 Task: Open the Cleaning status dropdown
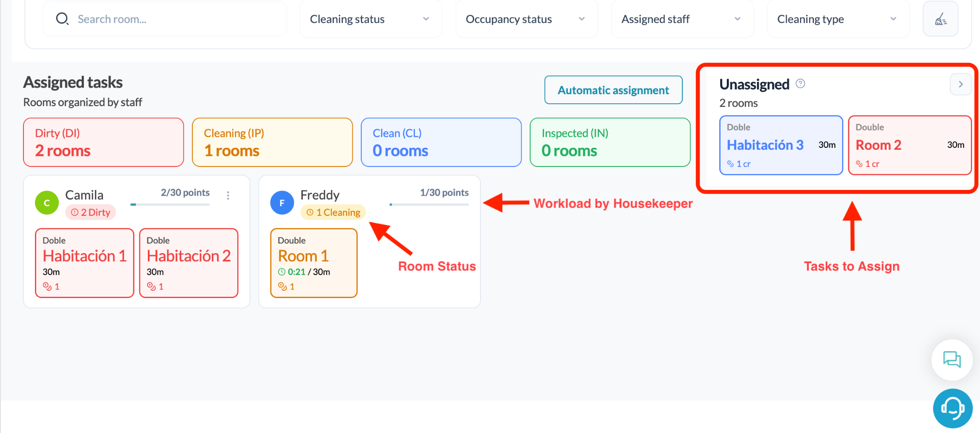pos(371,19)
